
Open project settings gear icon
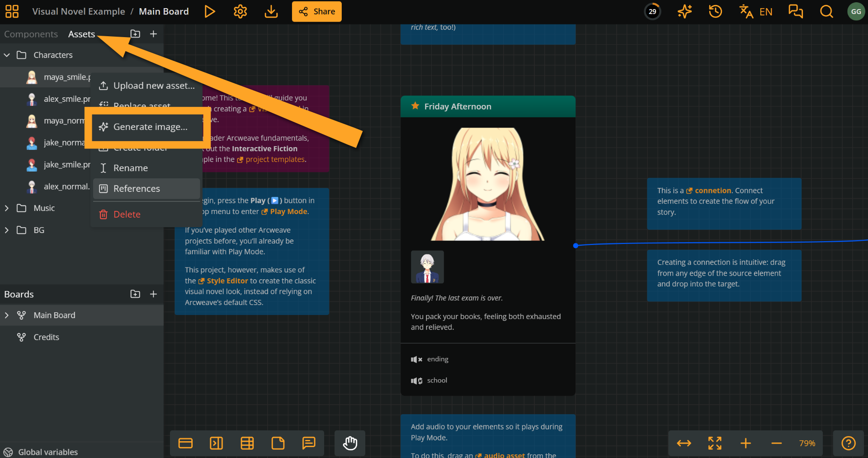point(240,11)
